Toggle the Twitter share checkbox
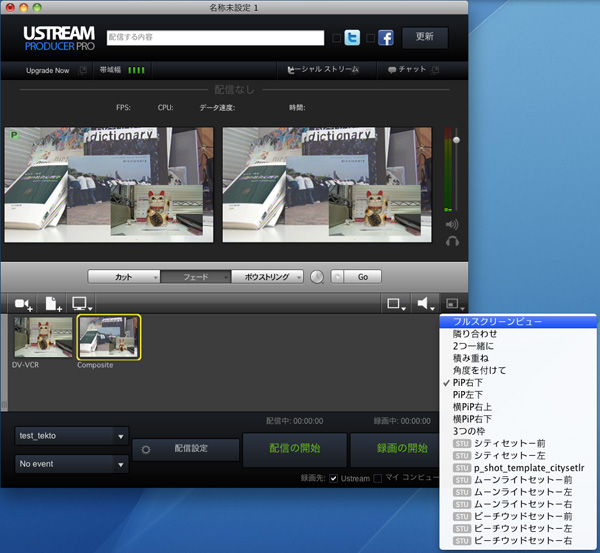Viewport: 600px width, 553px height. click(x=336, y=39)
